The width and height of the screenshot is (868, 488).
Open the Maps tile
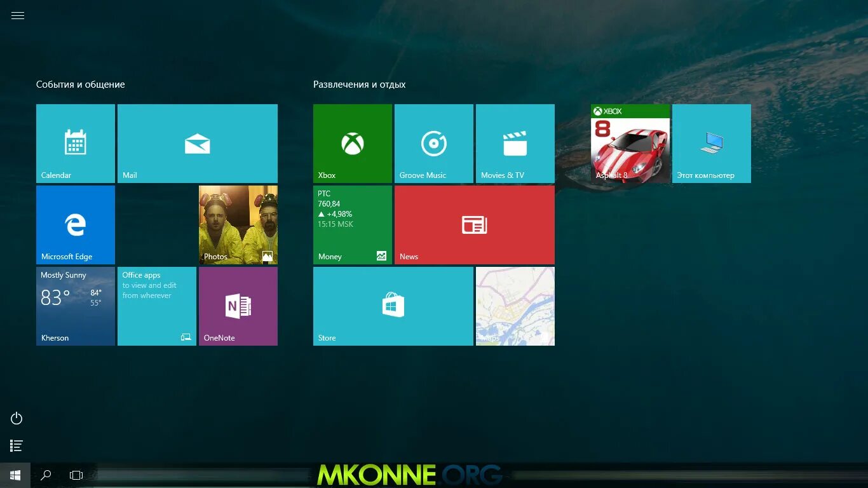[x=515, y=306]
